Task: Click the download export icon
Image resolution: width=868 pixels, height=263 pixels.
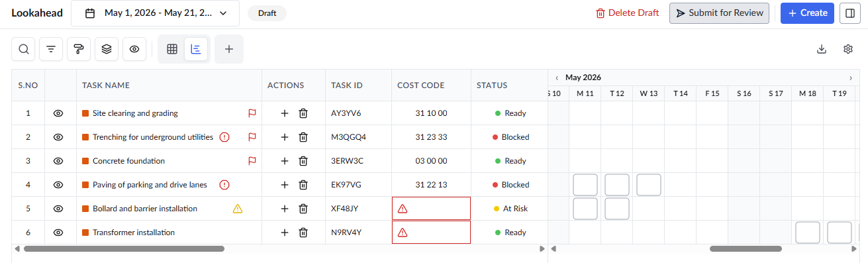Action: click(822, 49)
